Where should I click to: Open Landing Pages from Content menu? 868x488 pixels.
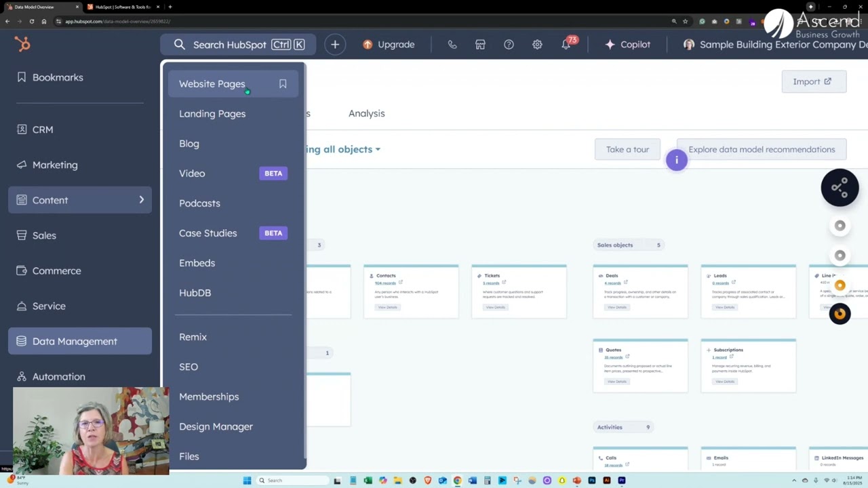[x=212, y=114]
